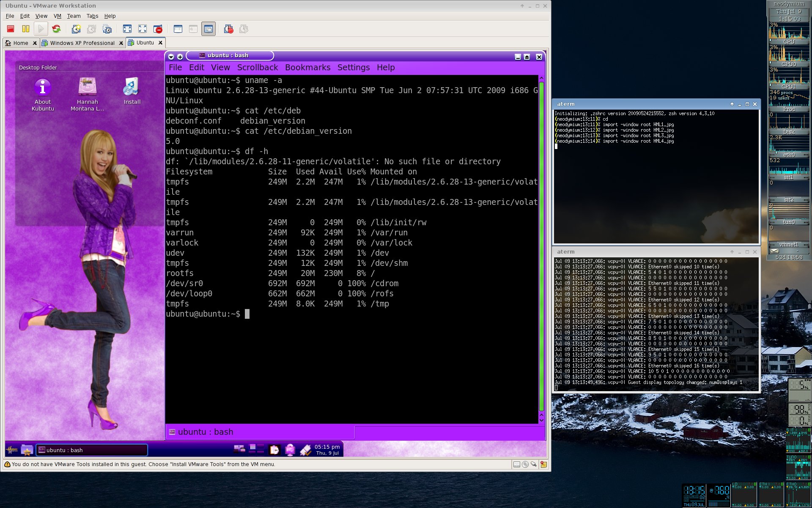
Task: Reset the virtual machine using the red-green arrows icon
Action: [56, 29]
